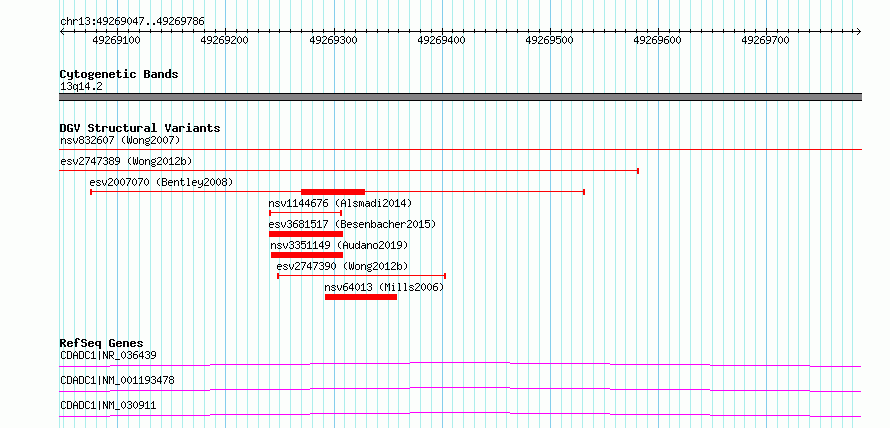Screen dimensions: 890x428
Task: Click the DGV Structural Variants track title
Action: (x=140, y=128)
